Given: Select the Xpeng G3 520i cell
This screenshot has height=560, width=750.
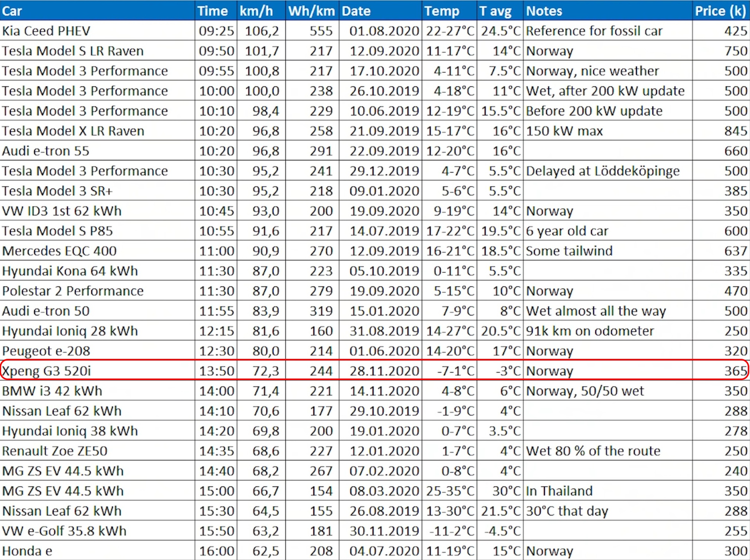Looking at the screenshot, I should [x=97, y=371].
